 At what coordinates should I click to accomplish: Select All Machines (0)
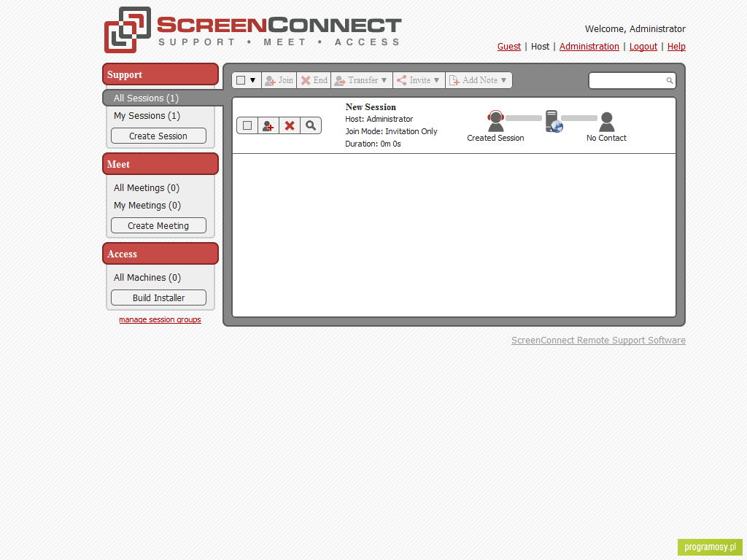147,278
